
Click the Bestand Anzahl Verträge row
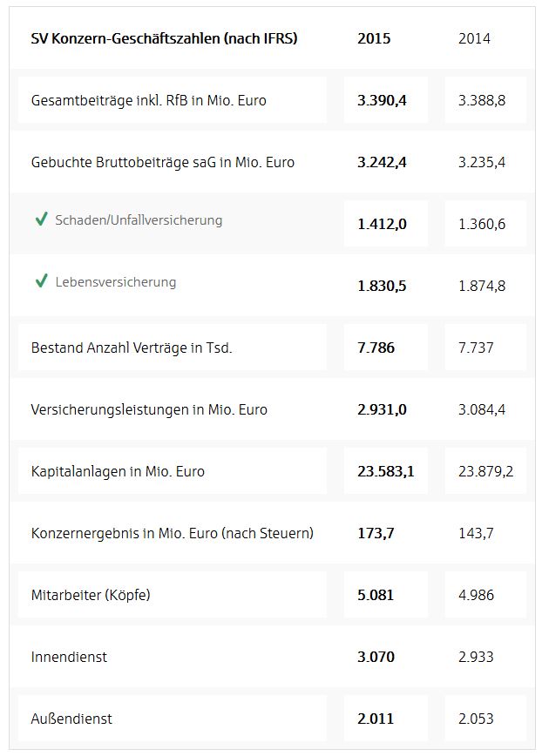[131, 348]
